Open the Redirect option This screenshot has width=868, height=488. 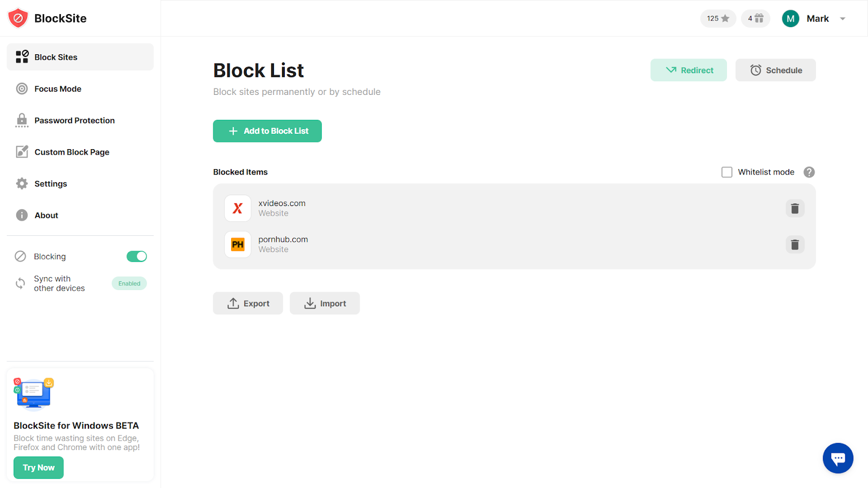coord(688,70)
